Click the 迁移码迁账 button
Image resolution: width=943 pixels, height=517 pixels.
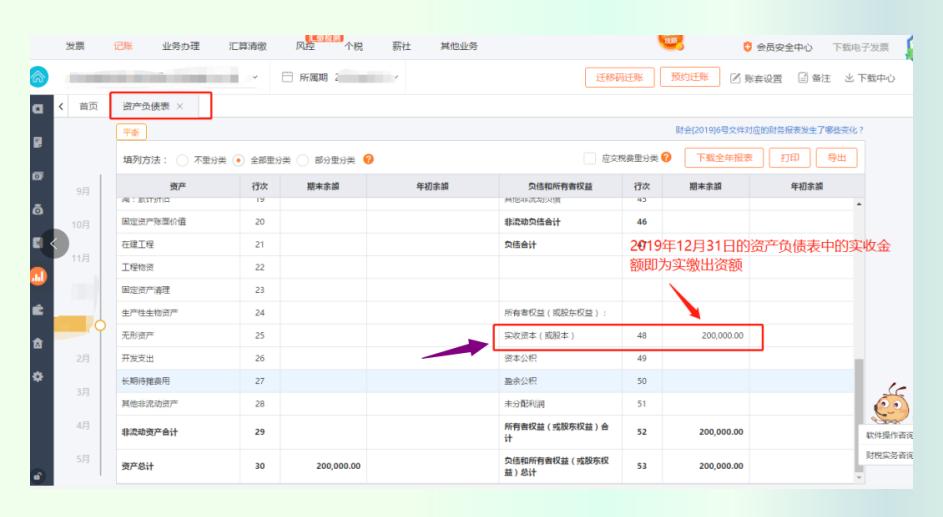619,77
